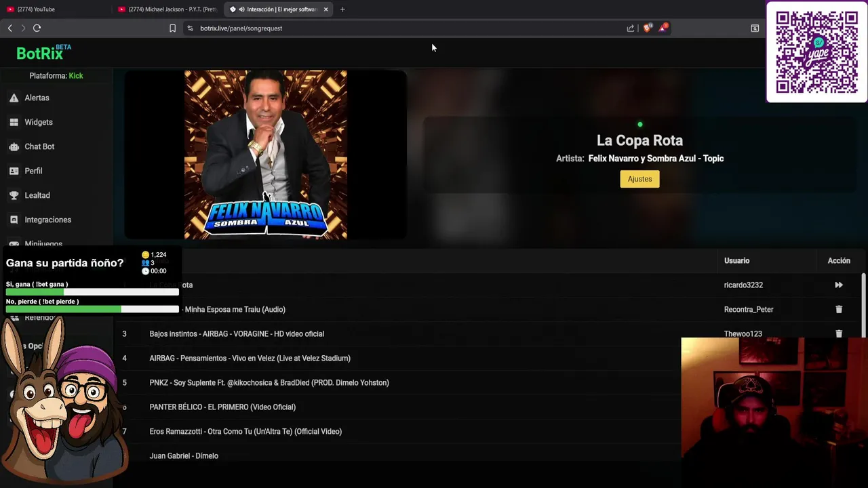Select Minha Esposa me Traiu (Audio) row
Image resolution: width=868 pixels, height=488 pixels.
488,309
